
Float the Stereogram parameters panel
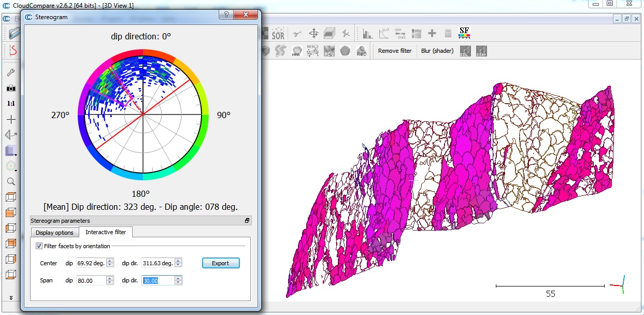pyautogui.click(x=247, y=221)
